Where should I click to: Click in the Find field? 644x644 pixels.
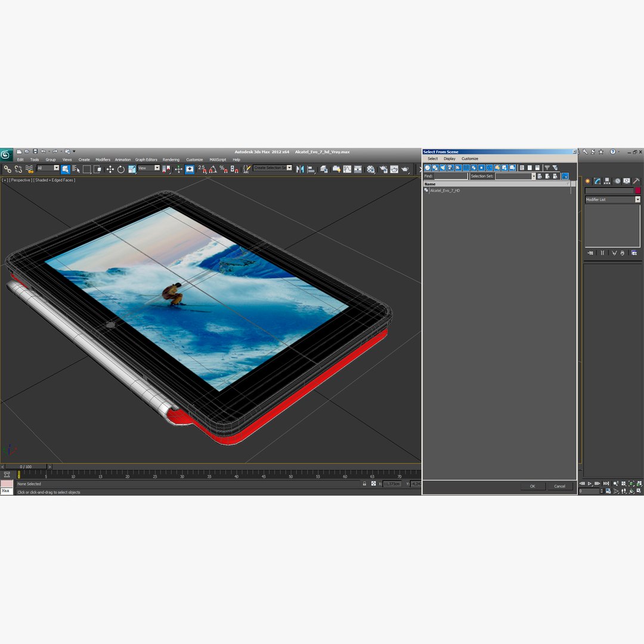pos(451,176)
